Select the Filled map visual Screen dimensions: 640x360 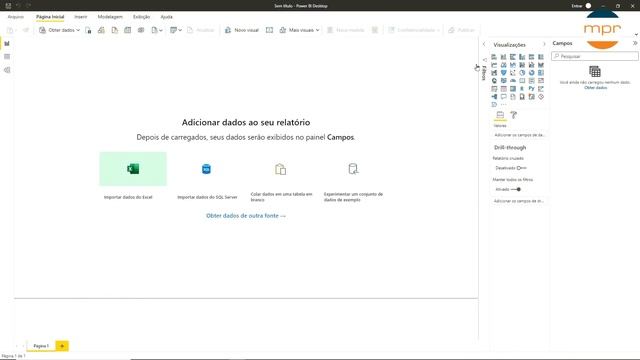point(503,80)
